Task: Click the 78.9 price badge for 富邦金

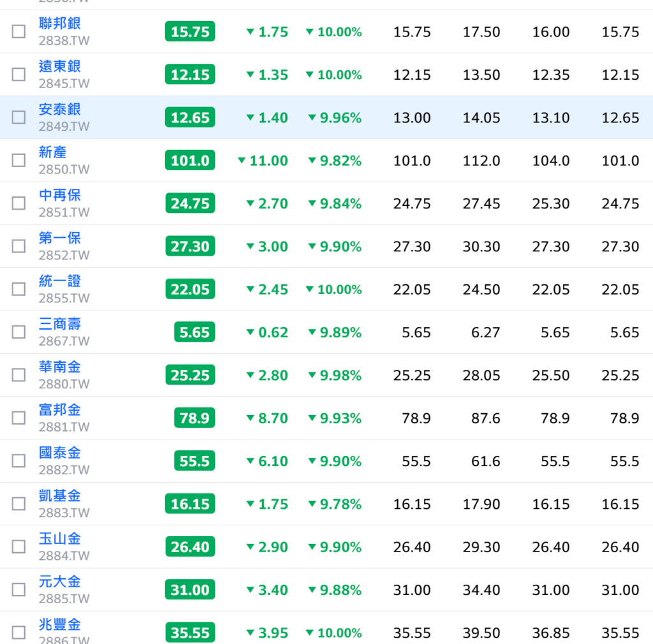Action: pyautogui.click(x=194, y=418)
